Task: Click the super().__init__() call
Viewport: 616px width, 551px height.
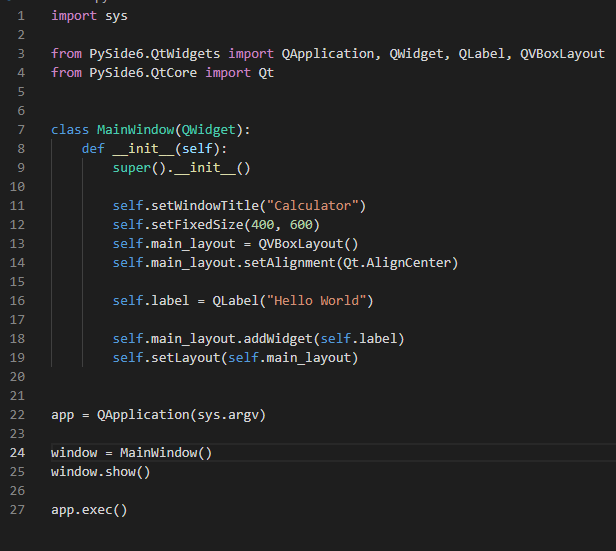Action: pos(181,168)
